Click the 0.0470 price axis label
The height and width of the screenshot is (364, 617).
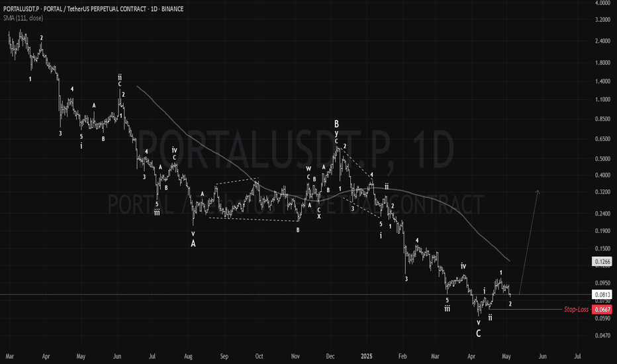pyautogui.click(x=602, y=336)
